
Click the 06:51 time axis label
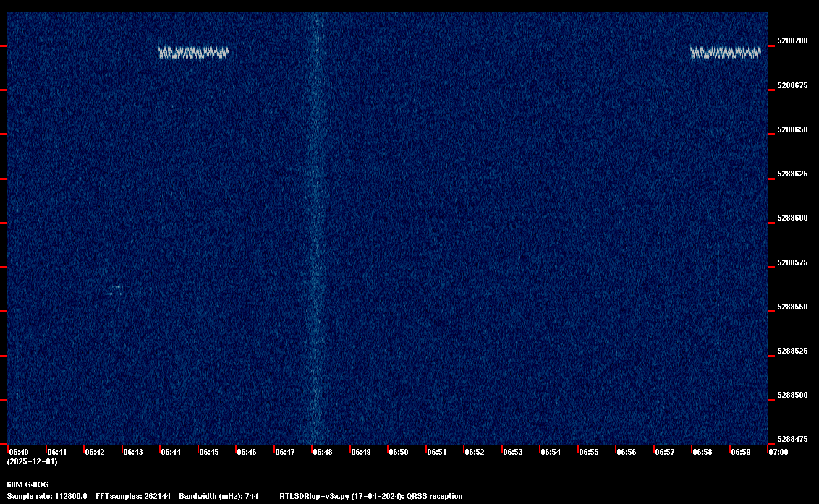click(437, 452)
